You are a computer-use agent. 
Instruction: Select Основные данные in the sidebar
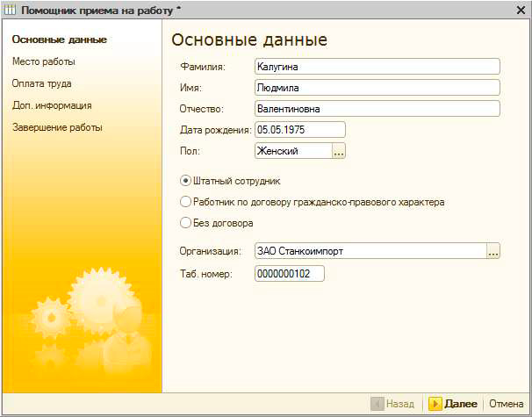59,40
